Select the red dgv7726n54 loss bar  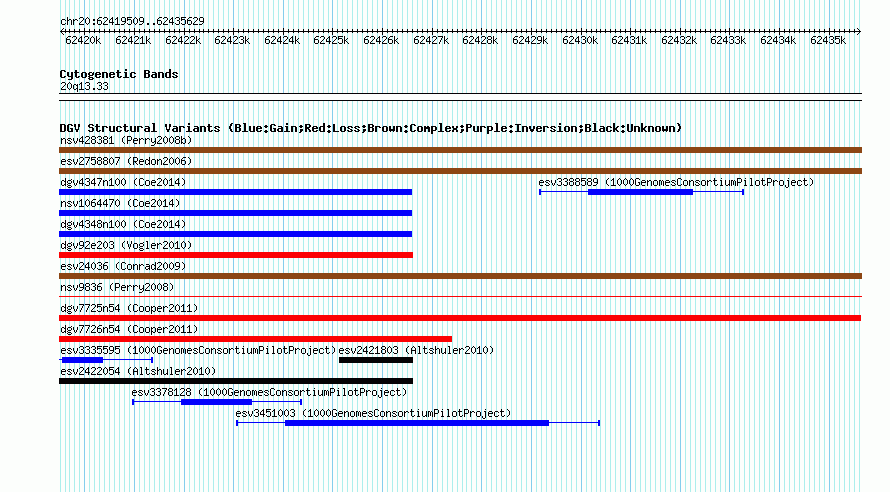[255, 339]
